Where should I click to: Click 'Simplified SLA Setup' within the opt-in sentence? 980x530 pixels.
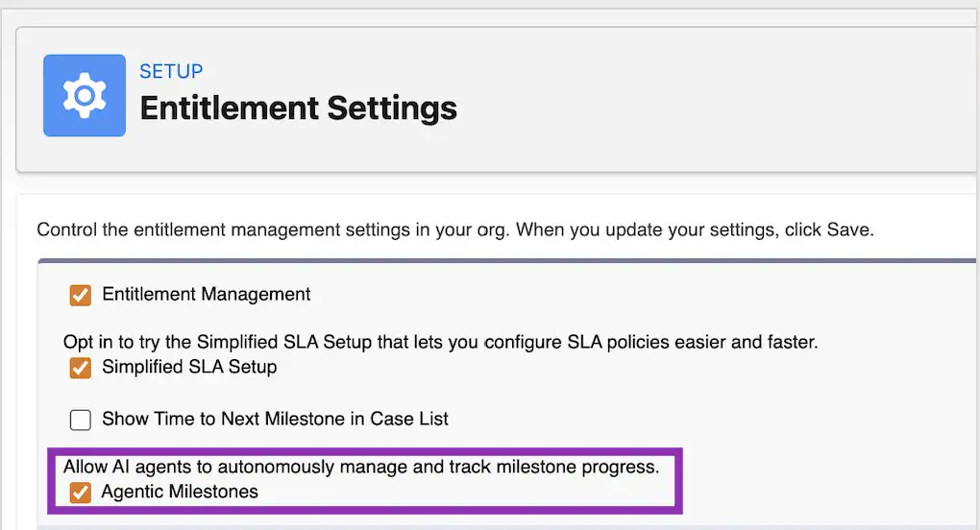pos(274,343)
